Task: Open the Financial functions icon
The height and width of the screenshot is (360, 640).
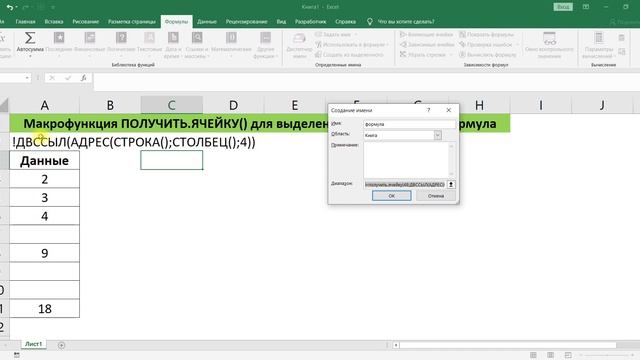Action: 90,38
